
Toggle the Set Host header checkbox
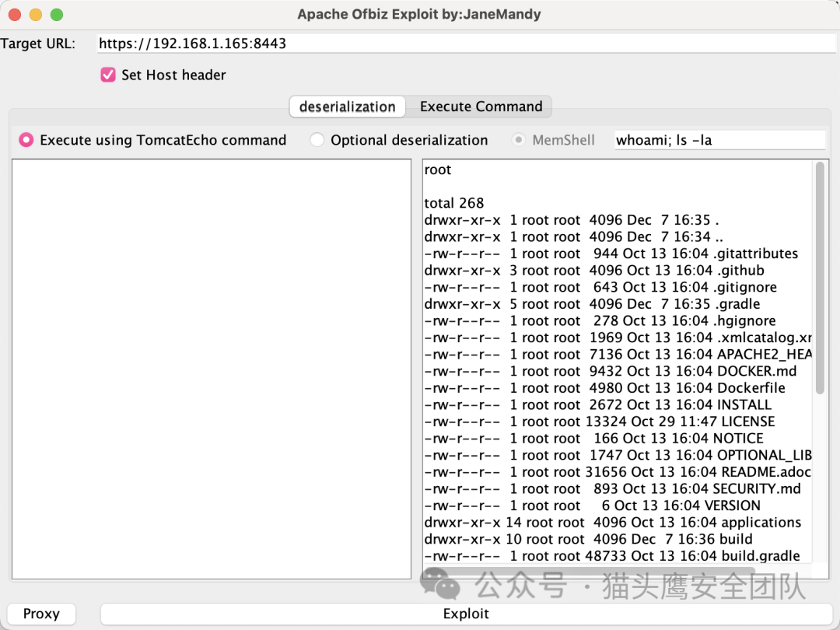tap(107, 75)
